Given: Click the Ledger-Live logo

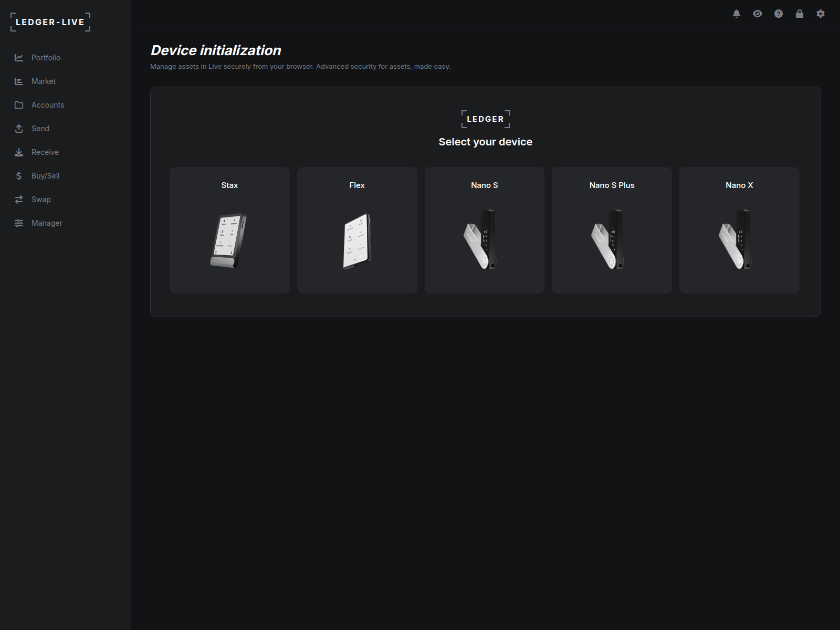Looking at the screenshot, I should point(50,22).
